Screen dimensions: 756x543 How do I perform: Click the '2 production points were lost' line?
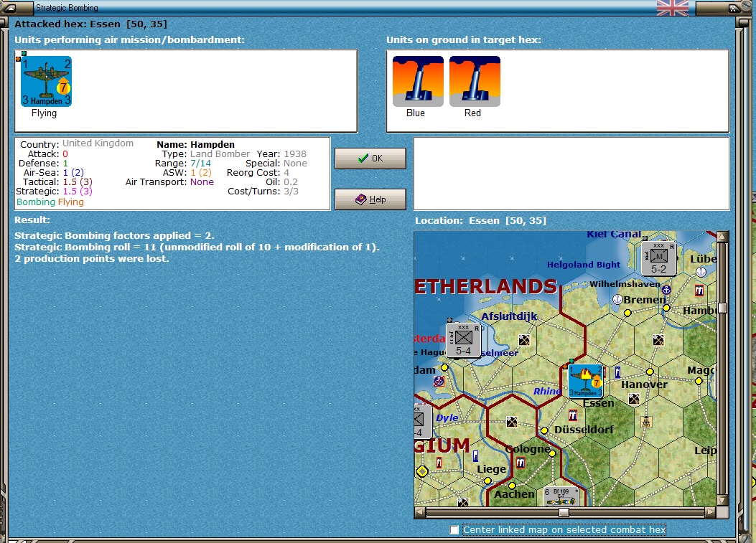click(x=92, y=259)
